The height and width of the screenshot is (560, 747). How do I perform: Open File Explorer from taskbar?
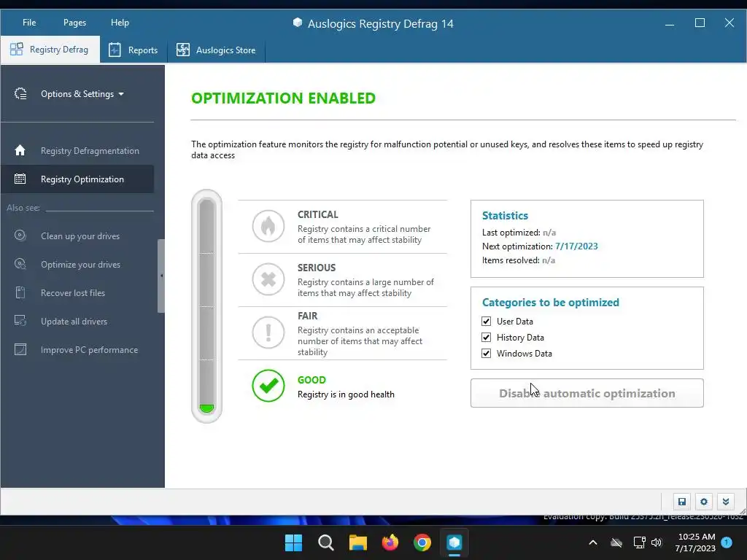click(357, 542)
